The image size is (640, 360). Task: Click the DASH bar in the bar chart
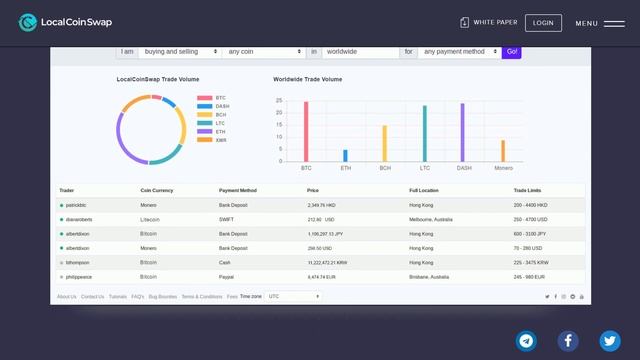[462, 132]
